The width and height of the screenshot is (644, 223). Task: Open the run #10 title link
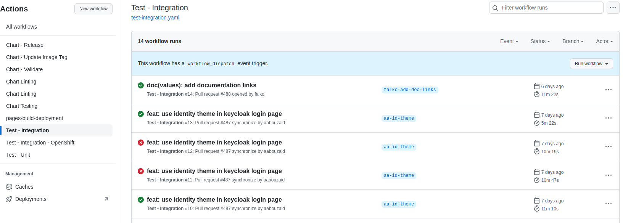214,200
